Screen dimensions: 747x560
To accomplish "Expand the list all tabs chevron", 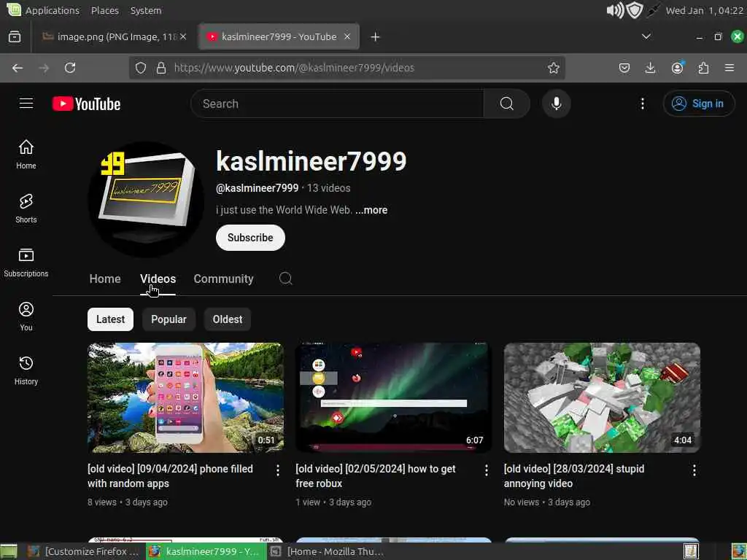I will point(646,36).
